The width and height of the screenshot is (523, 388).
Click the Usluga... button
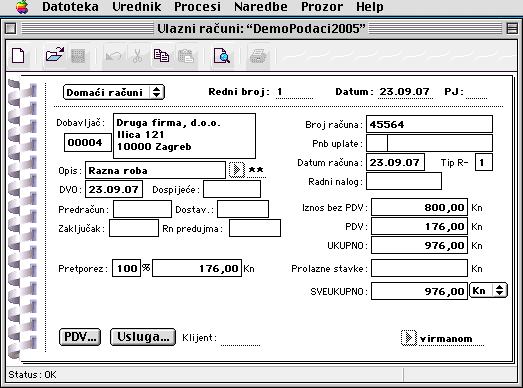tap(143, 337)
